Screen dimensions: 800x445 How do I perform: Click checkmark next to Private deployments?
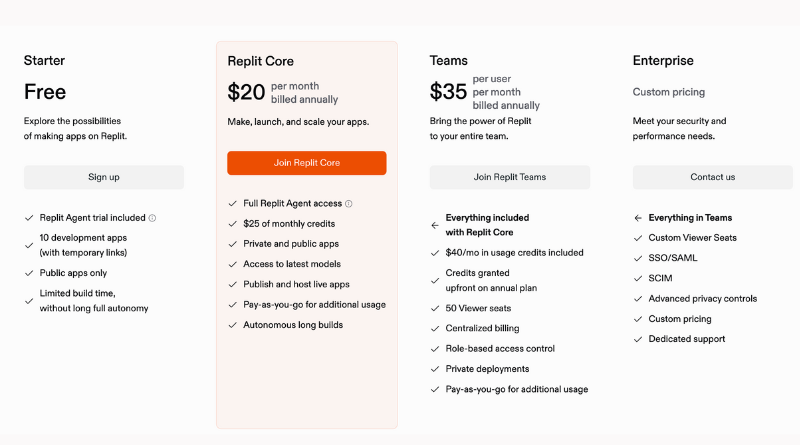tap(434, 369)
